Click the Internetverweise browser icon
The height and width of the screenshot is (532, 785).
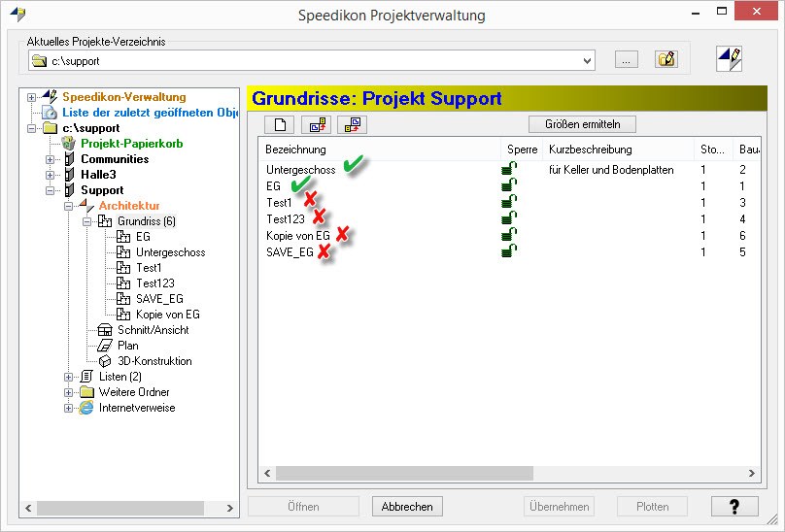click(86, 408)
